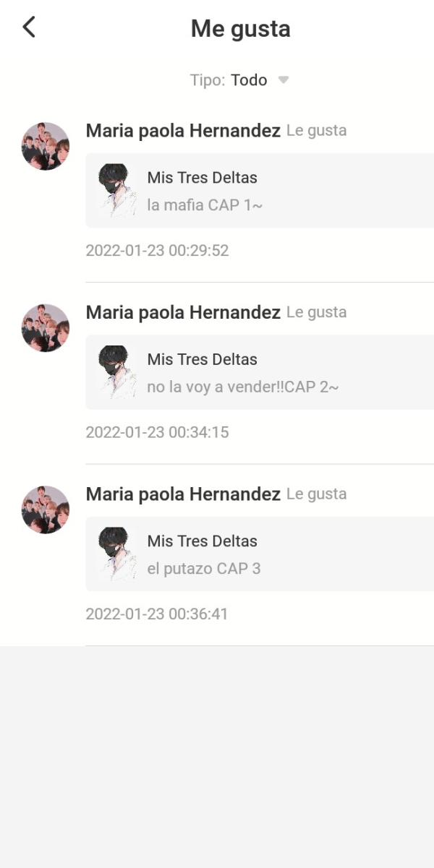
Task: Tap cover thumbnail of el putazo CAP 3
Action: pos(117,554)
